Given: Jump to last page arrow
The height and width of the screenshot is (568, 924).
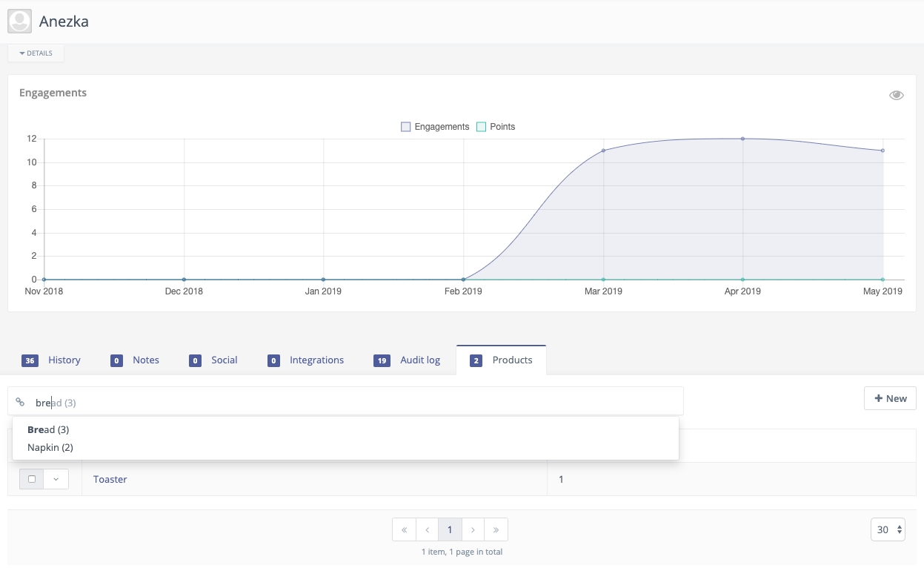Looking at the screenshot, I should tap(496, 529).
